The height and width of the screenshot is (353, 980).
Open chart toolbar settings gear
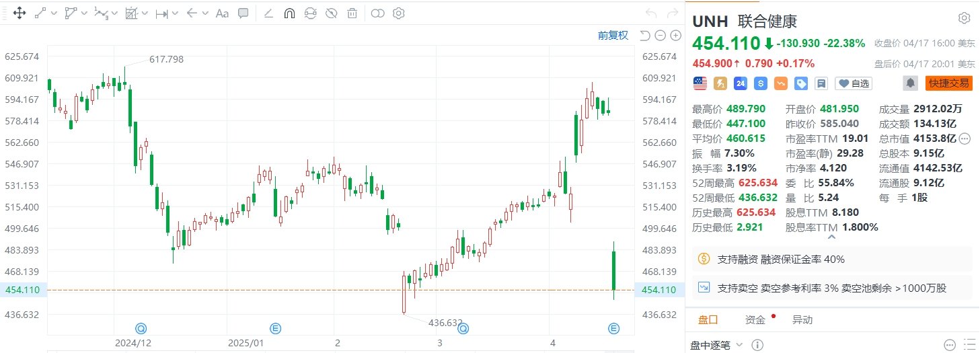pos(399,13)
